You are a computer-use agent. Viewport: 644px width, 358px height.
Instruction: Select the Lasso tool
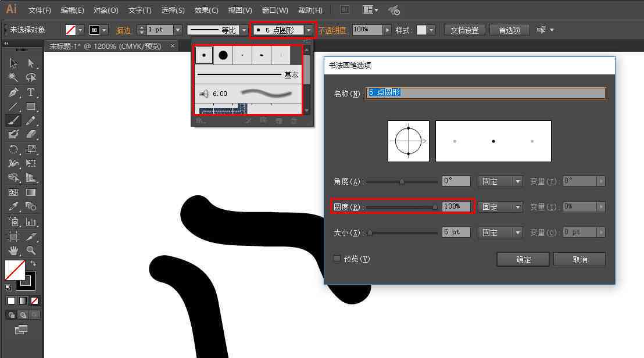pos(31,78)
